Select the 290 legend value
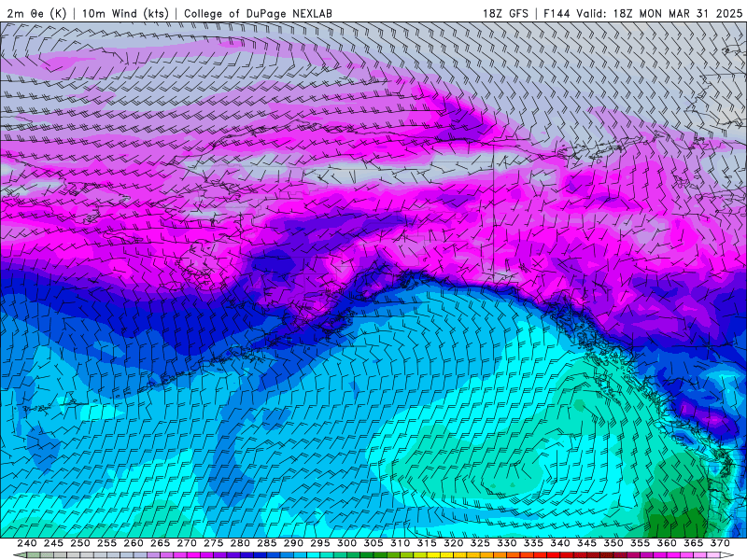The image size is (747, 560). tap(293, 543)
